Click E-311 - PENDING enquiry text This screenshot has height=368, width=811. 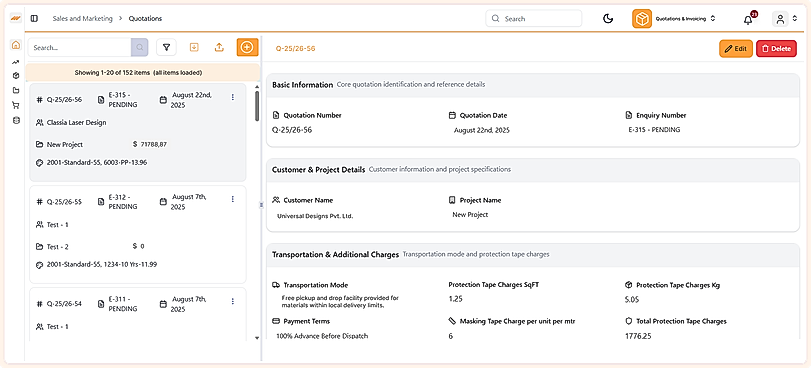[x=123, y=303]
